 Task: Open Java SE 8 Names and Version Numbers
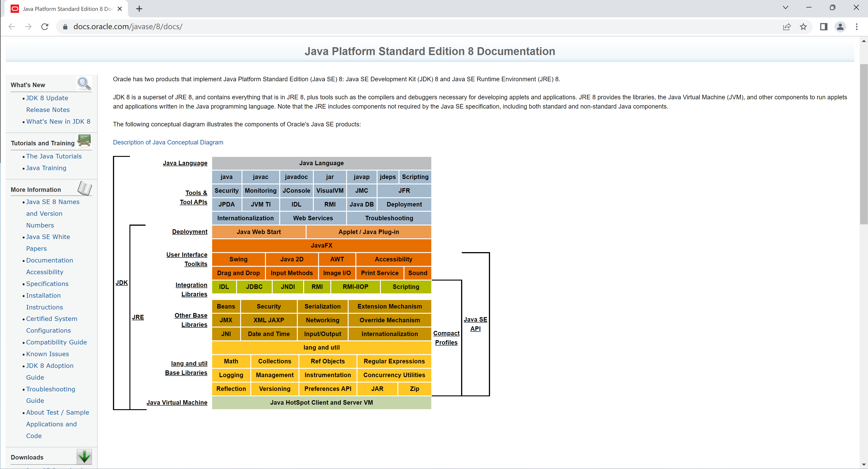point(53,214)
